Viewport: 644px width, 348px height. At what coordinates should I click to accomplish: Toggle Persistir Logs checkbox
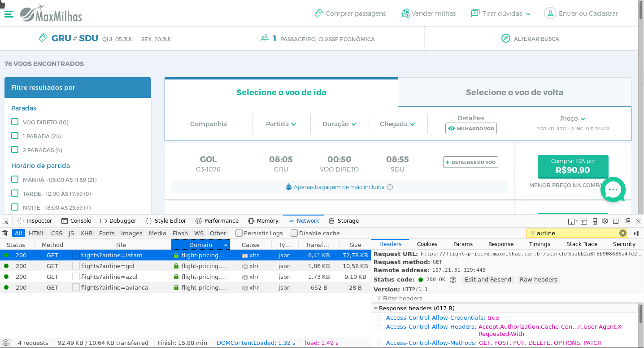pos(239,233)
